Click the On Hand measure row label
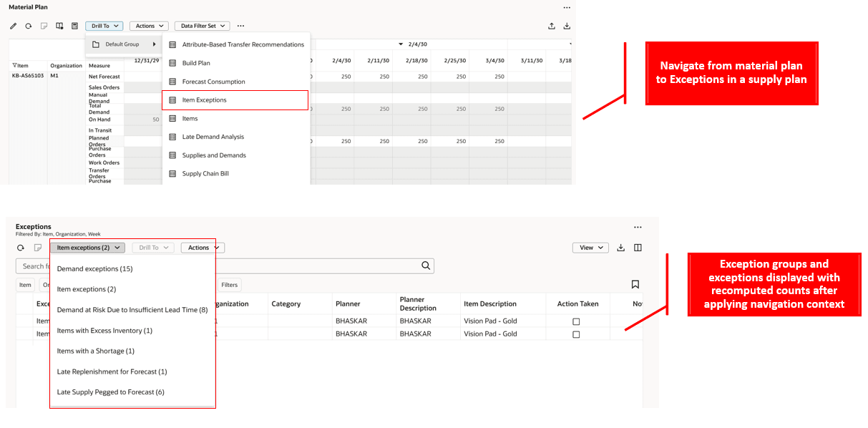The image size is (868, 428). coord(99,120)
